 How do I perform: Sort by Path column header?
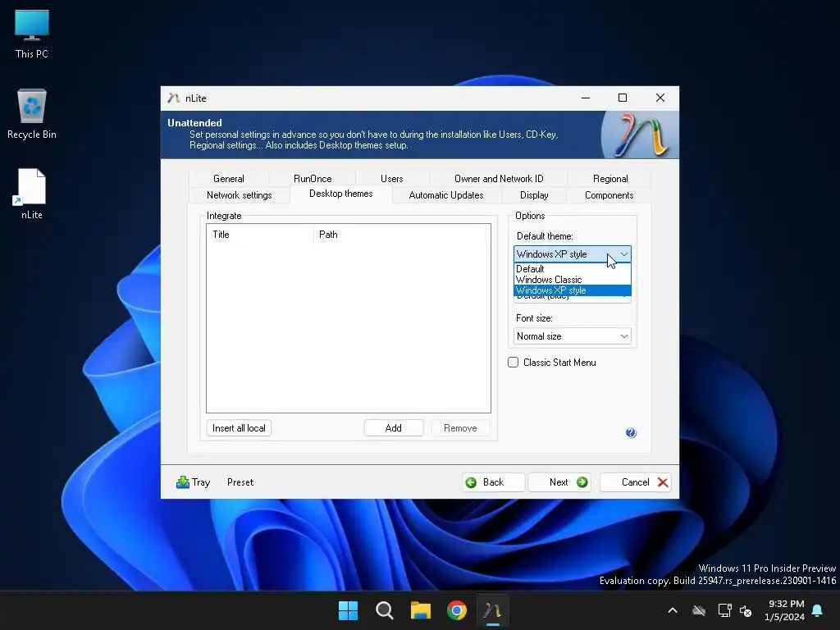point(399,235)
